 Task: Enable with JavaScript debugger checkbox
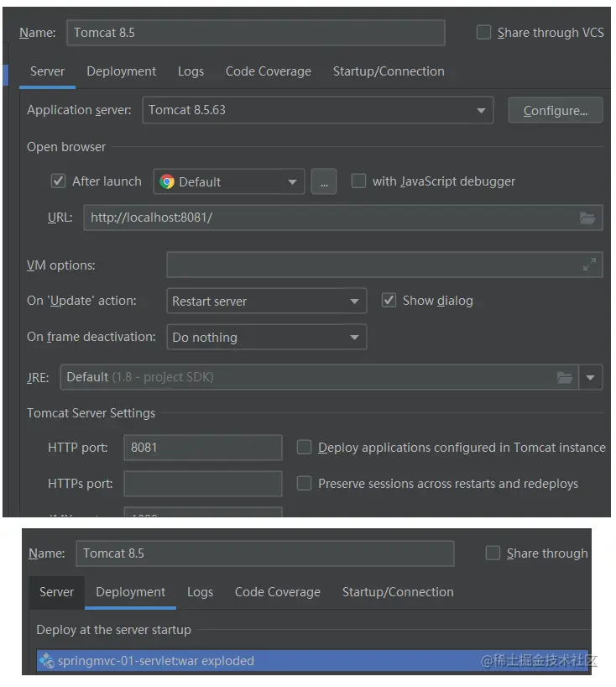pos(358,181)
